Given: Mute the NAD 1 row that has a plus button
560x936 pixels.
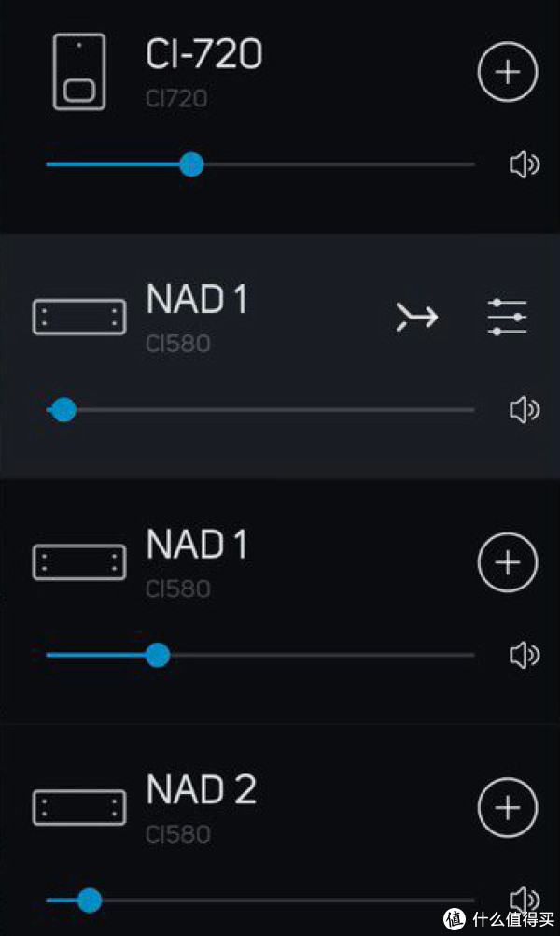Looking at the screenshot, I should click(525, 656).
